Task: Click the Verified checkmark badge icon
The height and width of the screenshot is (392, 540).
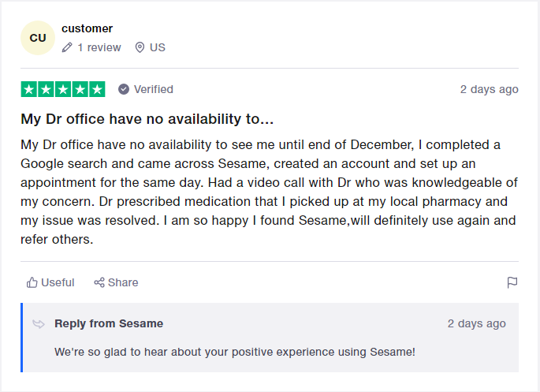Action: [x=124, y=89]
